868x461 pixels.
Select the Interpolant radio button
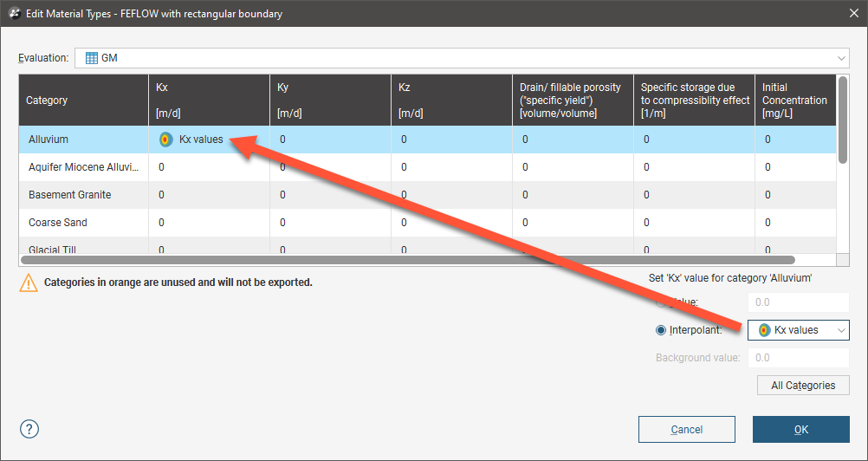(662, 330)
